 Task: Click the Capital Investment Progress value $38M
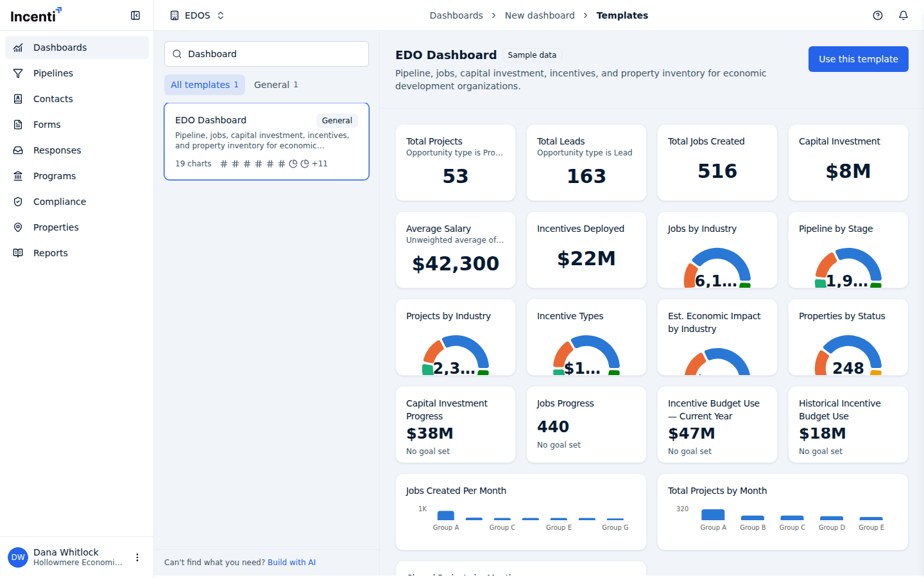(x=430, y=433)
